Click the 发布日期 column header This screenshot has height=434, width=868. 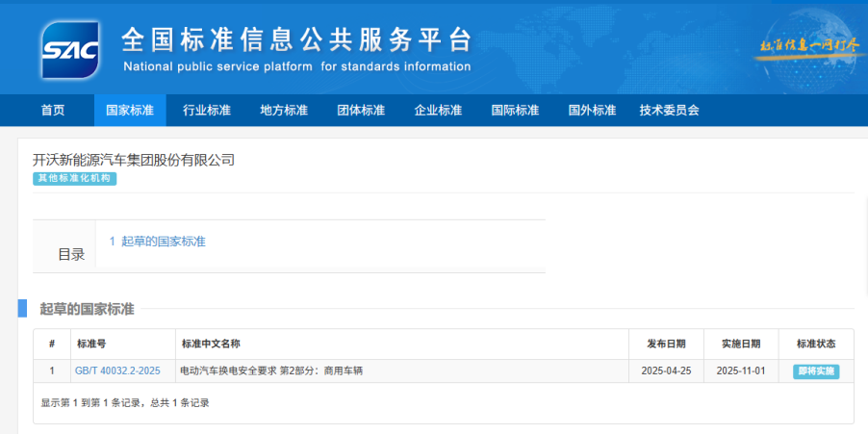pyautogui.click(x=666, y=344)
